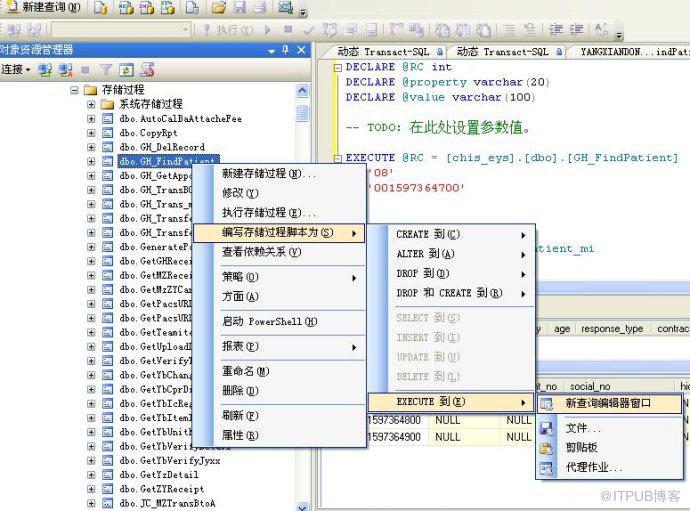Image resolution: width=690 pixels, height=511 pixels.
Task: Expand the dbo.GetYzDetail node
Action: click(x=91, y=475)
